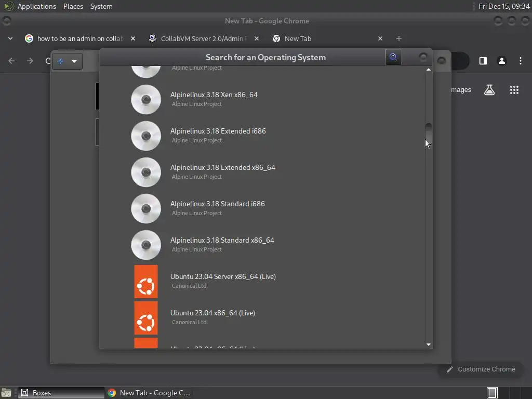Image resolution: width=532 pixels, height=399 pixels.
Task: Switch to Google Chrome in taskbar
Action: pos(149,393)
